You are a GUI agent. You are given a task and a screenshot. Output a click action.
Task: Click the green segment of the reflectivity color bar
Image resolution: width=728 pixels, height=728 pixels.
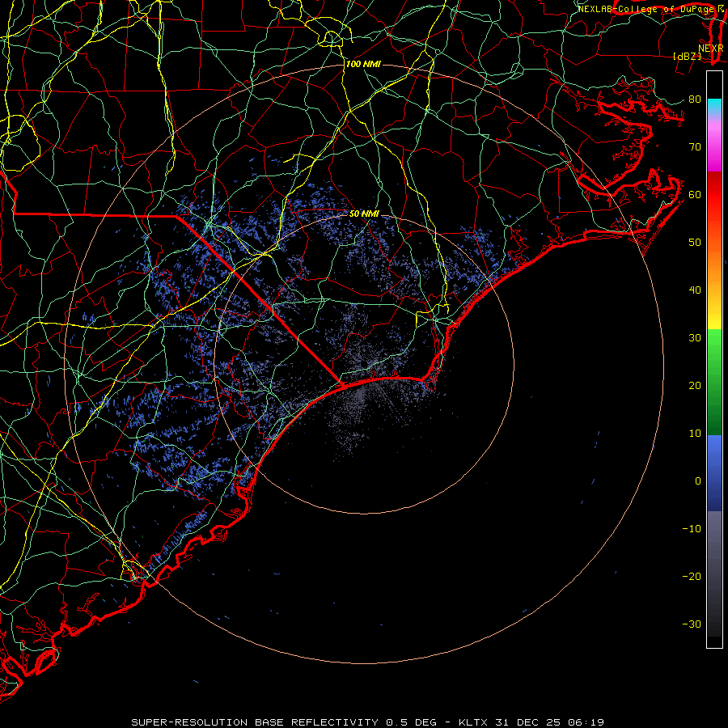(x=714, y=382)
